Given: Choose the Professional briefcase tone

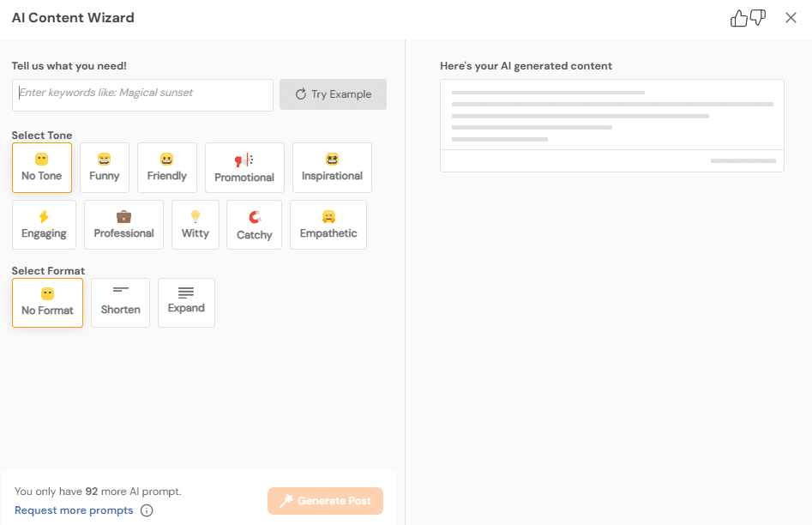Looking at the screenshot, I should click(x=123, y=224).
